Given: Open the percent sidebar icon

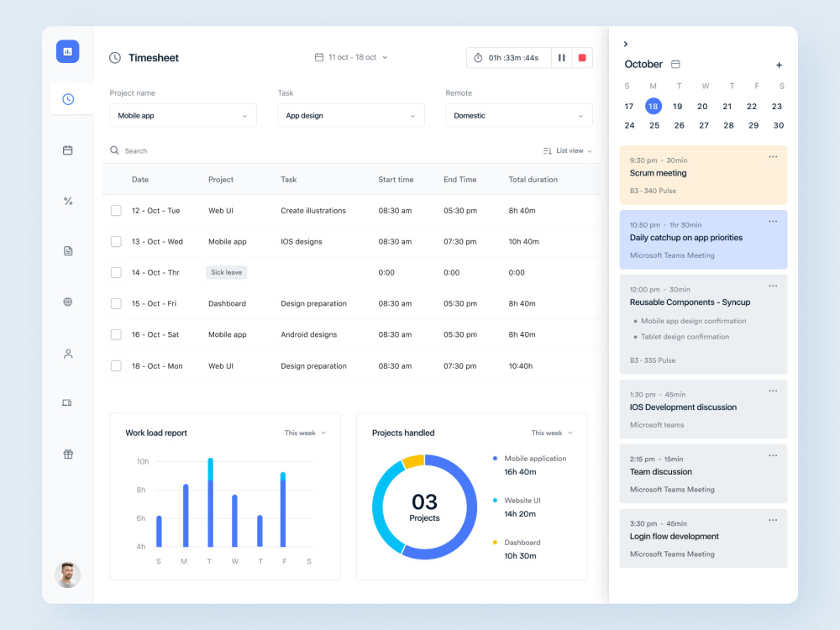Looking at the screenshot, I should click(x=68, y=201).
